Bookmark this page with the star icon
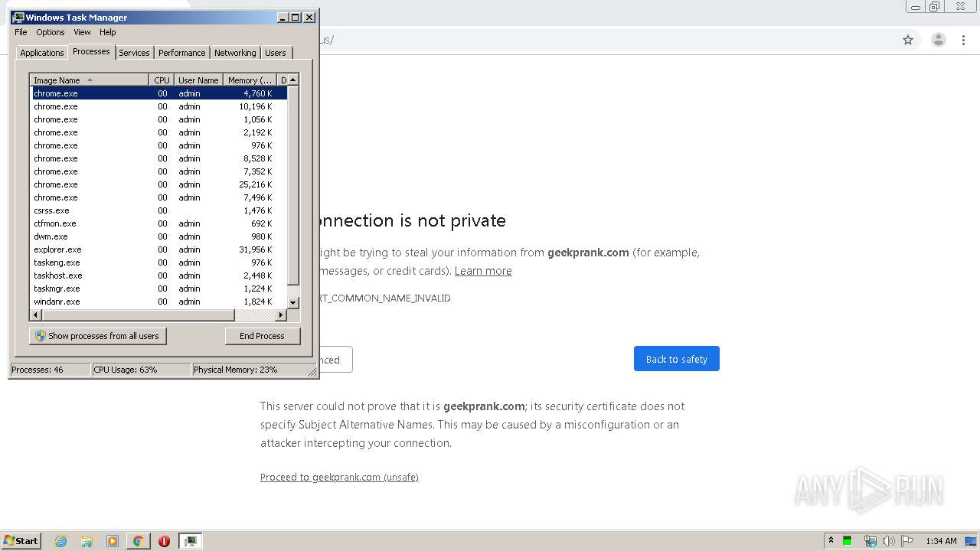980x551 pixels. 908,40
